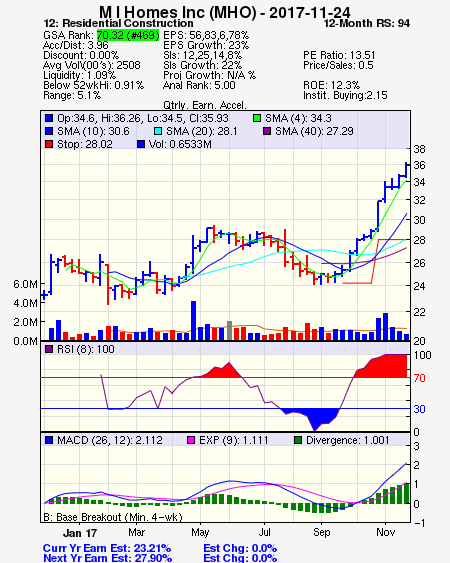Click the cyan SMA (20) legend swatch
Image resolution: width=450 pixels, height=563 pixels.
tap(158, 131)
